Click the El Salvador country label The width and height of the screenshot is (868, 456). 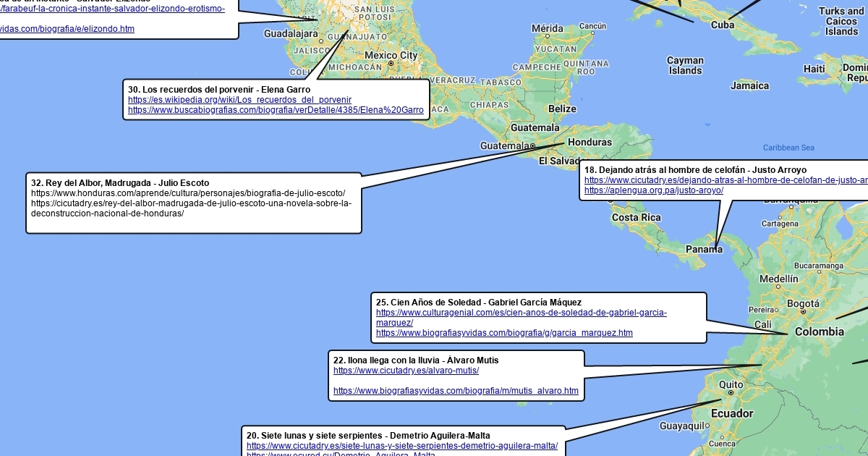[x=561, y=161]
